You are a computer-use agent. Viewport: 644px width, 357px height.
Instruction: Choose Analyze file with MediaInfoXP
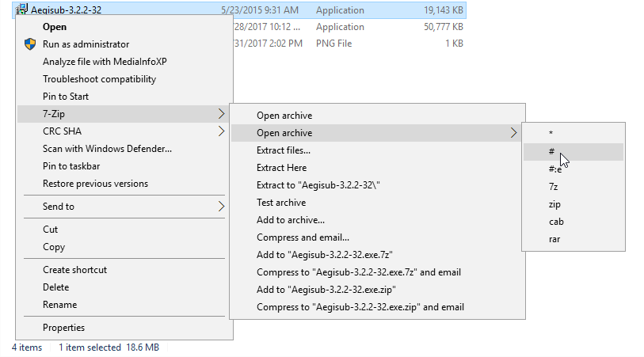(105, 62)
